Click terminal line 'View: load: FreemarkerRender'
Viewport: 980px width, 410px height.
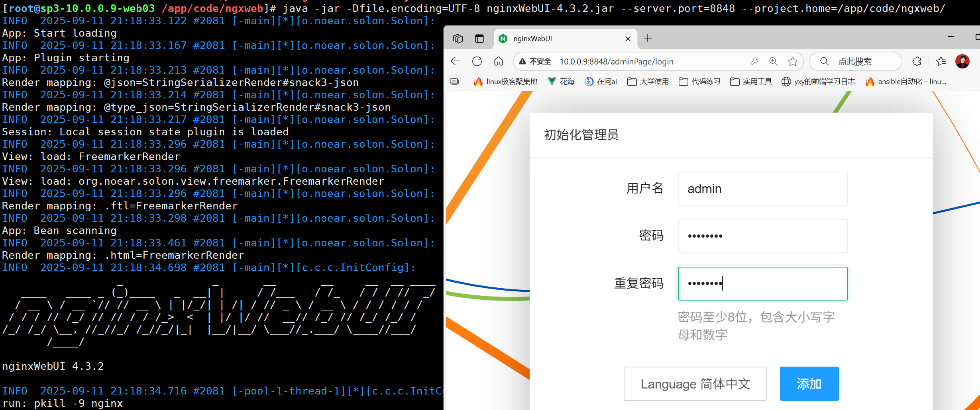coord(91,156)
